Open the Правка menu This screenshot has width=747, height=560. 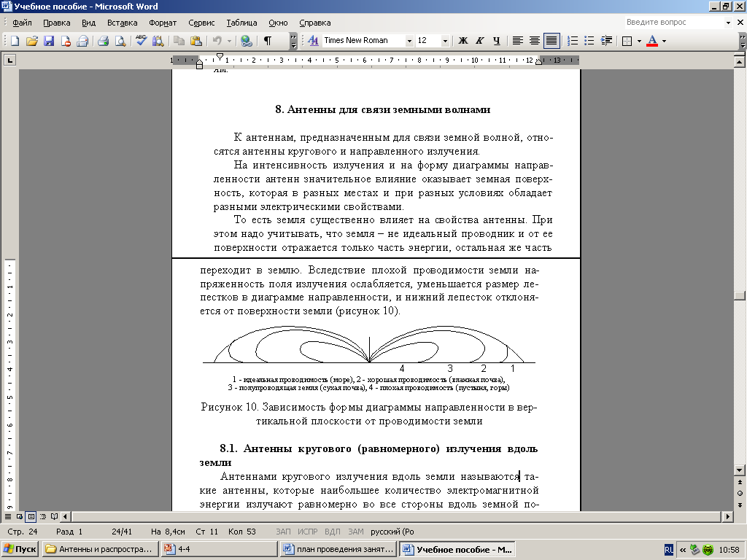(57, 23)
